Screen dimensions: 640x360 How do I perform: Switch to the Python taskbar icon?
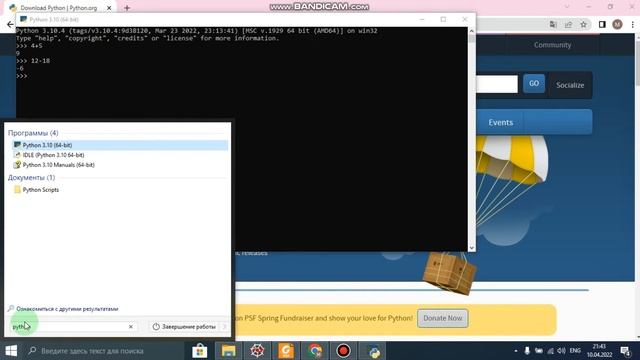tap(373, 351)
